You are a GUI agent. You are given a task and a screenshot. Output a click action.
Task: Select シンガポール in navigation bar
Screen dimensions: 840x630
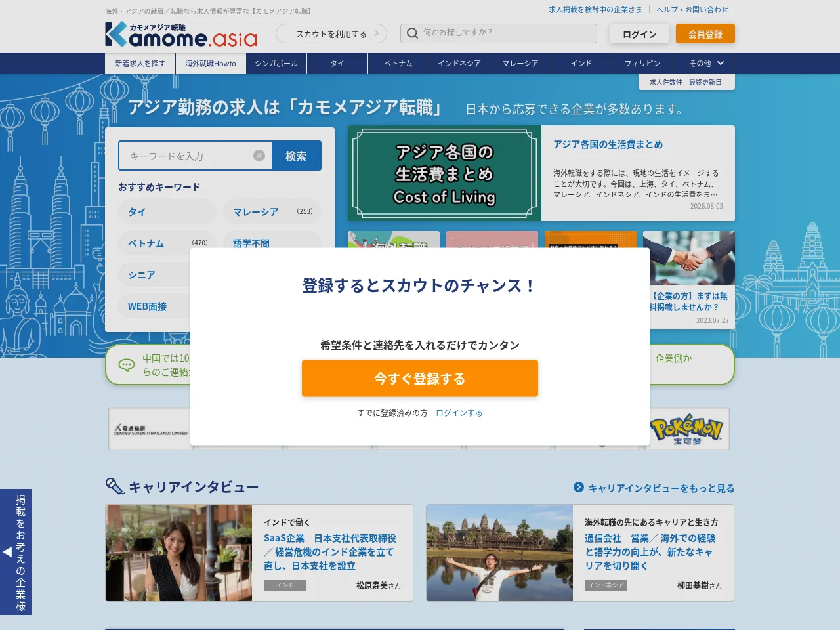click(276, 63)
